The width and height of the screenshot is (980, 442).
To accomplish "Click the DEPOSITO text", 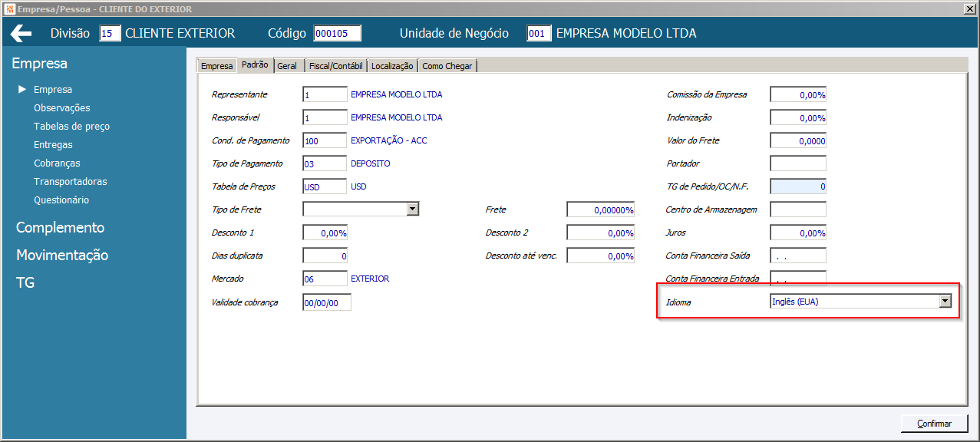I will pos(371,164).
